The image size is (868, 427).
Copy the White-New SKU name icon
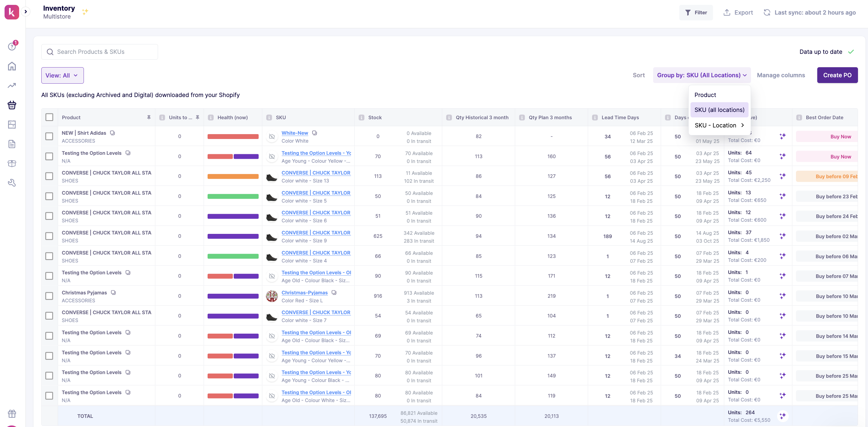tap(314, 133)
